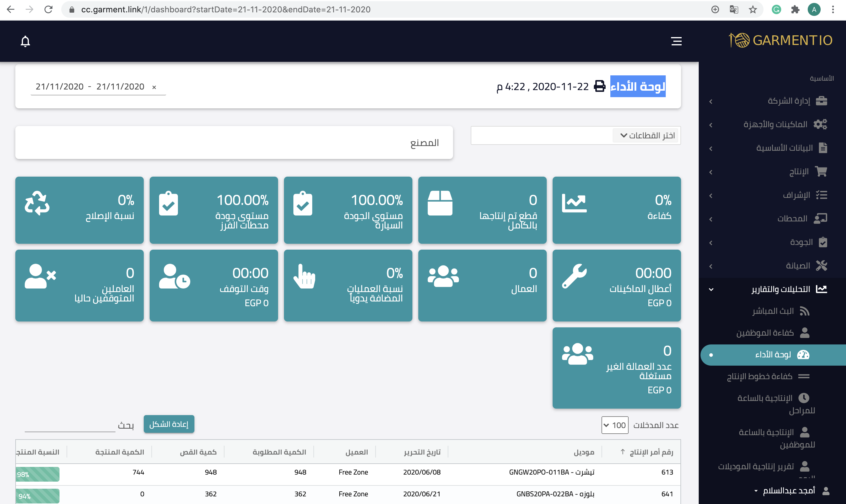Collapse the التحليلات والتقارير chevron

coord(711,290)
